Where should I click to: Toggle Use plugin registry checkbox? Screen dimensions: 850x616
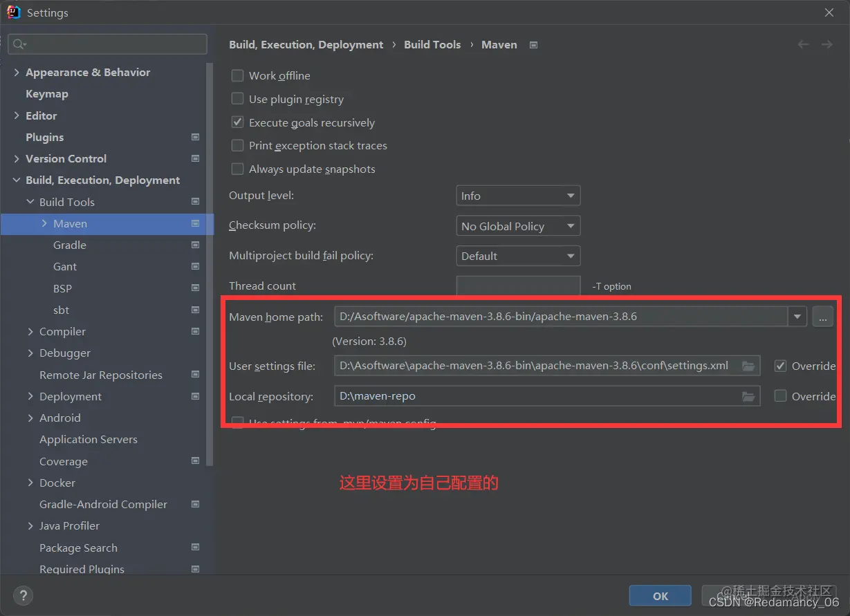coord(237,99)
